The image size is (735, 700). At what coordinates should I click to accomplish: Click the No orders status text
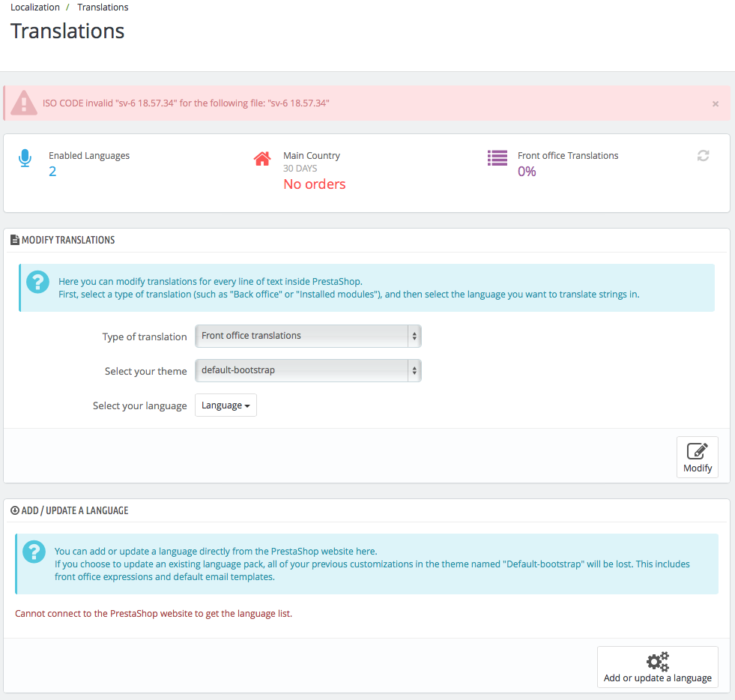click(315, 184)
